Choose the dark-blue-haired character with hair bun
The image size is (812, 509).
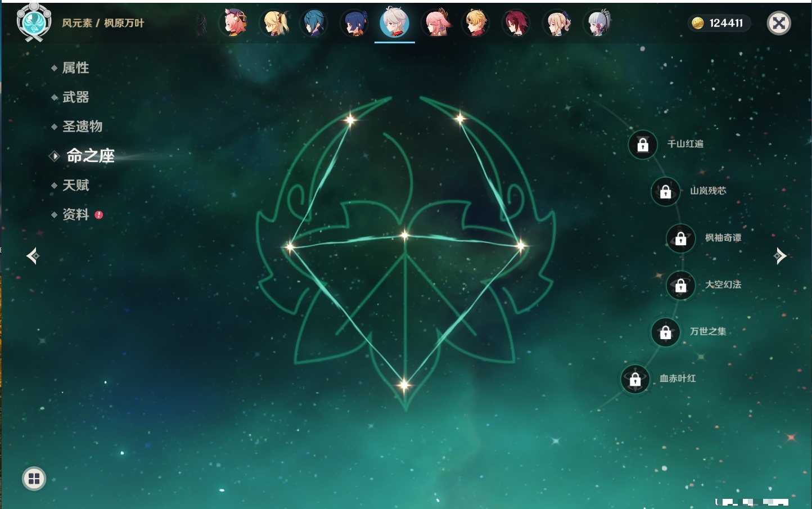tap(355, 23)
